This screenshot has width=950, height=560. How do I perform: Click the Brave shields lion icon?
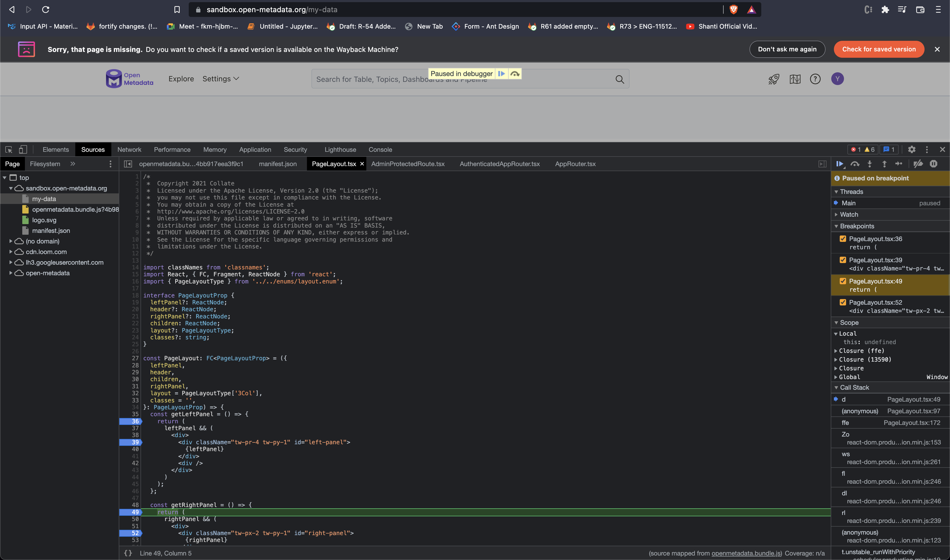[x=733, y=10]
